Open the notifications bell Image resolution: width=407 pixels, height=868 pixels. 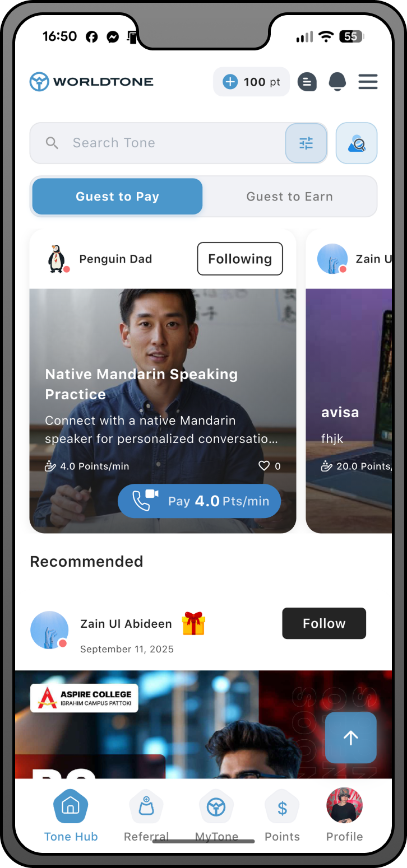coord(337,82)
